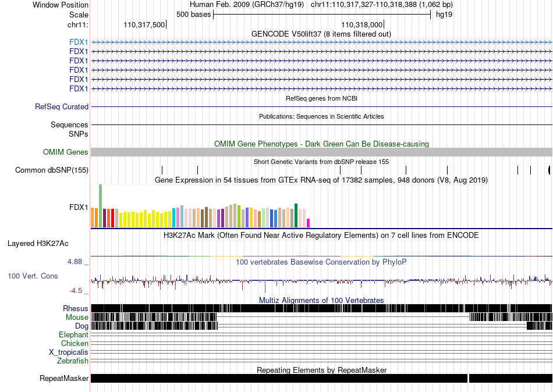Click the hg19 text beside scale bar
The width and height of the screenshot is (553, 392).
pos(444,15)
